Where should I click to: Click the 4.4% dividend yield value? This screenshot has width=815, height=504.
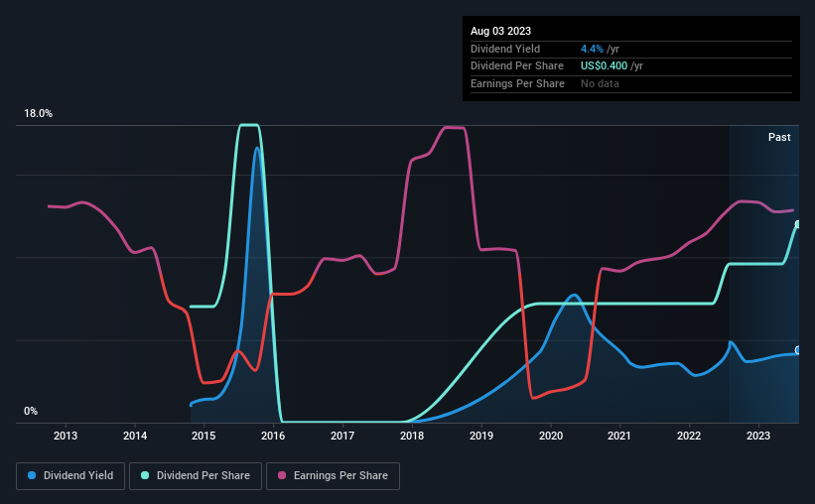tap(592, 49)
